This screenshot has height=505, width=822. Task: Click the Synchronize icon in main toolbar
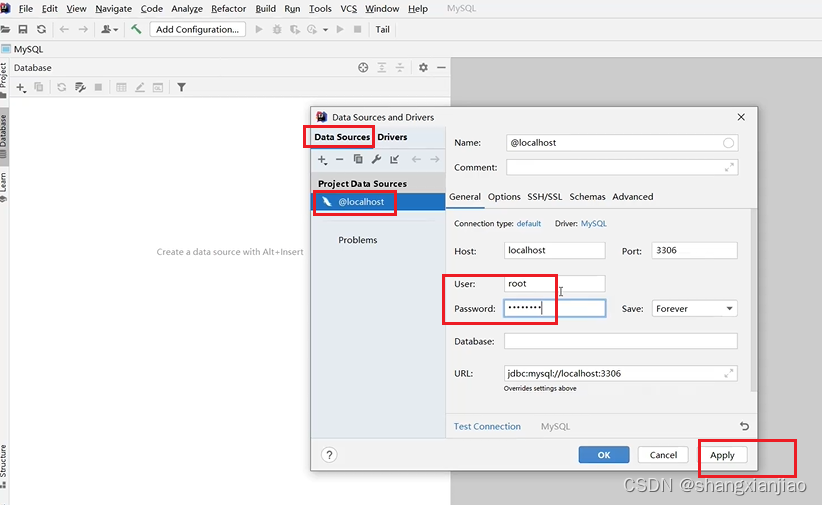(x=41, y=29)
